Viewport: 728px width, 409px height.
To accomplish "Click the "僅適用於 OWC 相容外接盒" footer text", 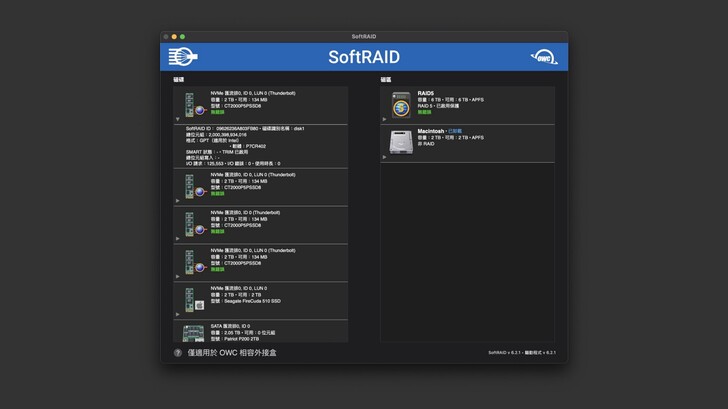I will point(232,353).
